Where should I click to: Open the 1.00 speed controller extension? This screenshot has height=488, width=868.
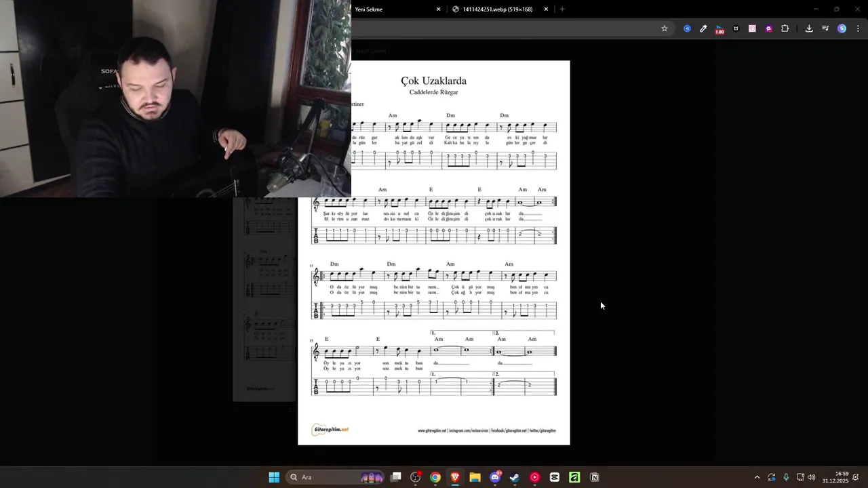[719, 29]
